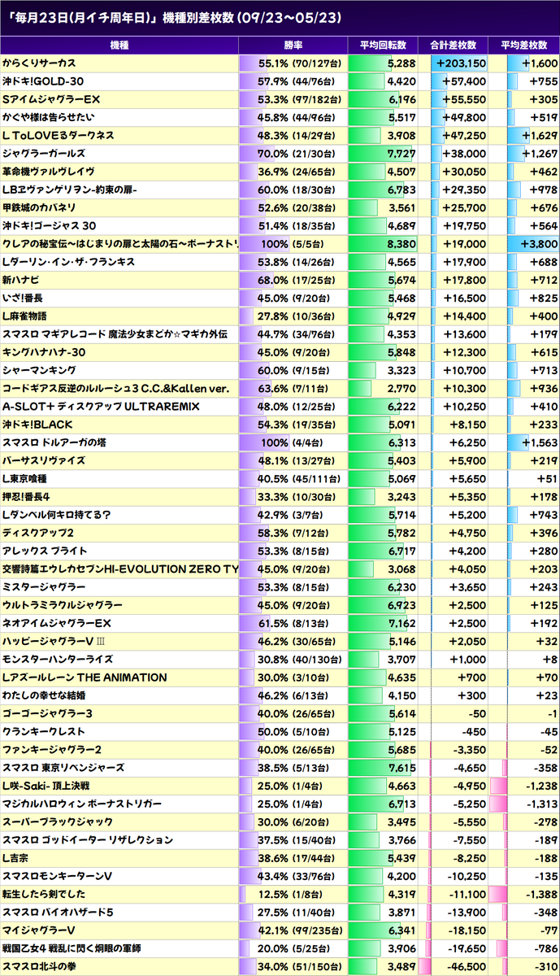Click the -46,500 total difference value

pos(466,965)
